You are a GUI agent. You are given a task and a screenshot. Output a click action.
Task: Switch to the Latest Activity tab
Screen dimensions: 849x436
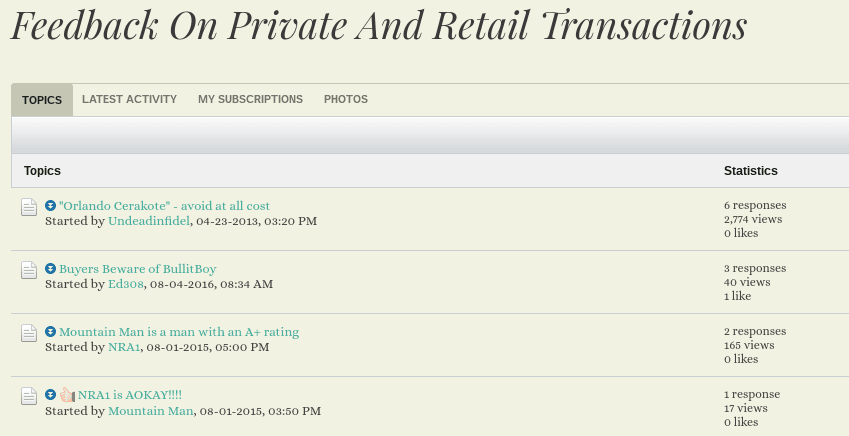[129, 99]
